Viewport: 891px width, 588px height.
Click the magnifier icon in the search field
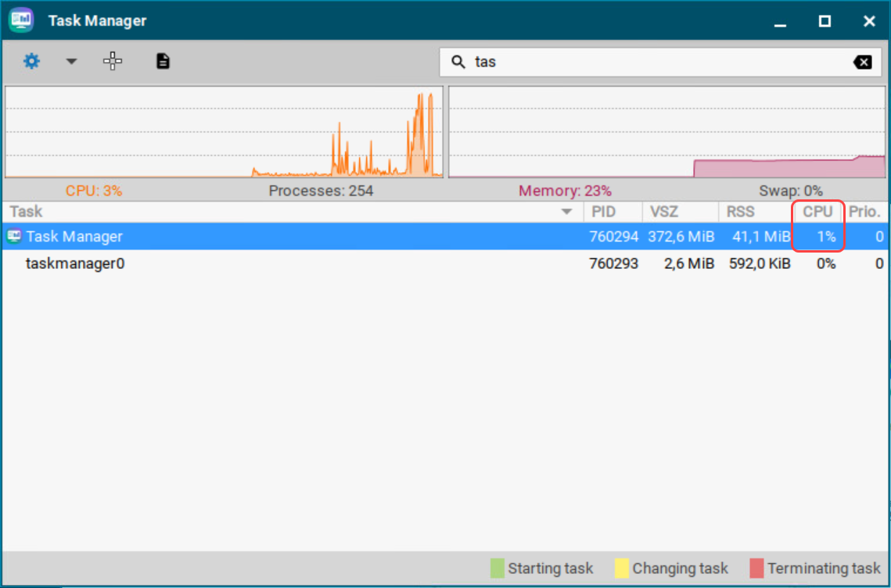point(458,61)
